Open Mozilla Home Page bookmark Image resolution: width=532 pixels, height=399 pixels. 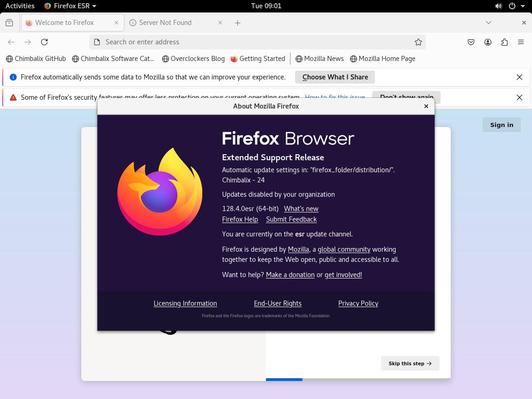coord(382,59)
